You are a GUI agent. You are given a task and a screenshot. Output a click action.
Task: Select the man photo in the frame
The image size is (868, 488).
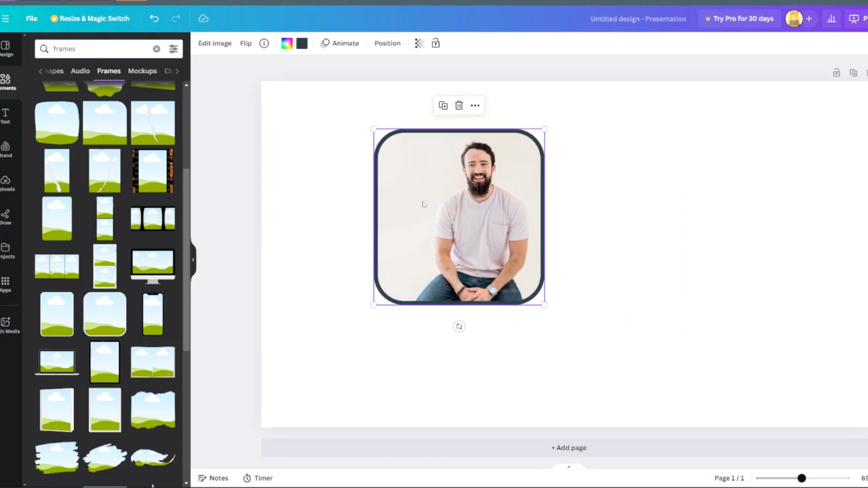(459, 217)
